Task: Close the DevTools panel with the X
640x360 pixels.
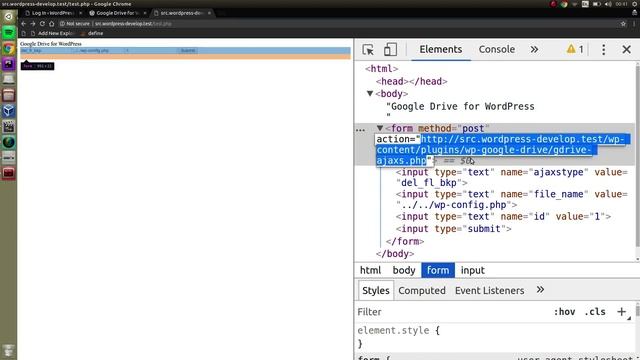Action: coord(627,49)
